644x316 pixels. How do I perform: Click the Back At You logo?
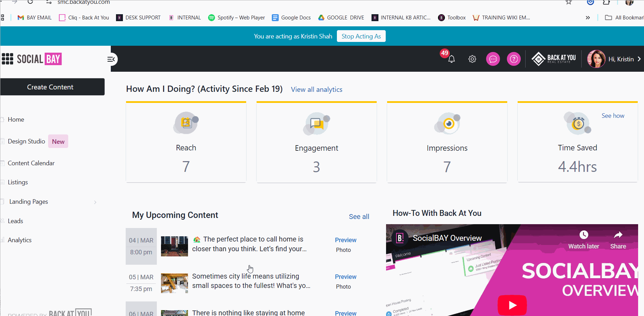554,59
